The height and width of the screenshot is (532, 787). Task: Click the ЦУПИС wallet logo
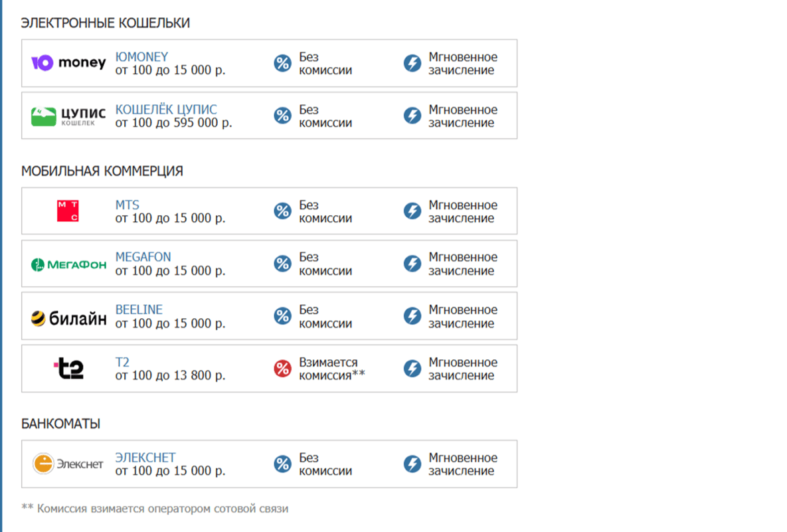tap(68, 116)
